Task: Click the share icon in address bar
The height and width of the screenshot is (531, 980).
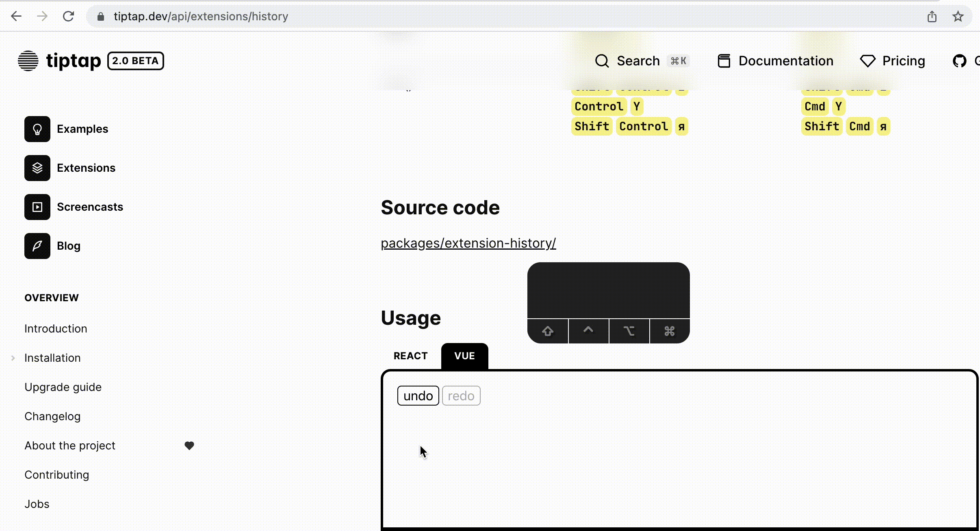Action: pos(932,16)
